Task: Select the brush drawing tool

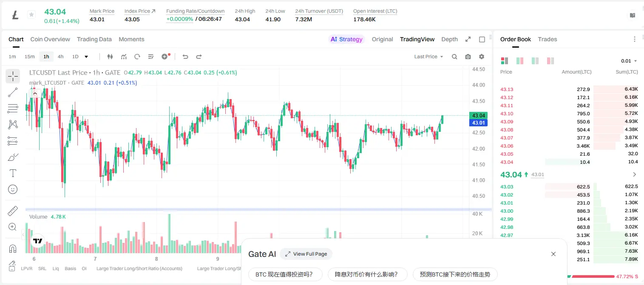Action: coord(13,157)
